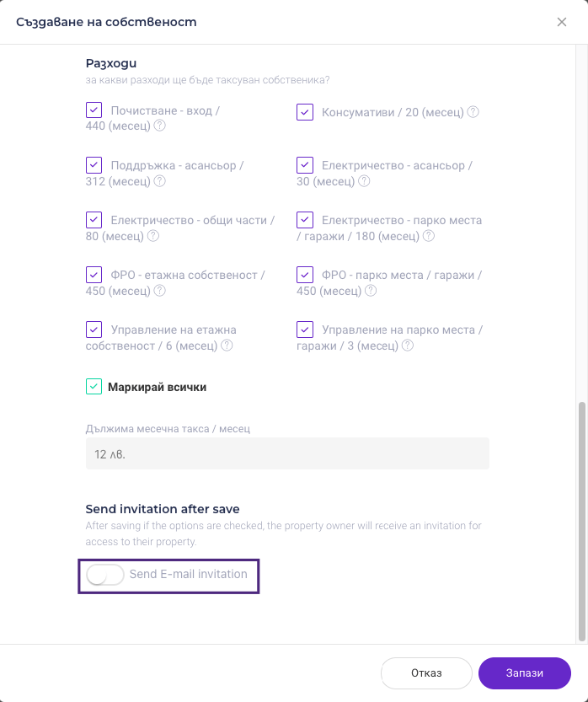
Task: Uncheck ФРО - етажна собственост checkbox
Action: 94,275
